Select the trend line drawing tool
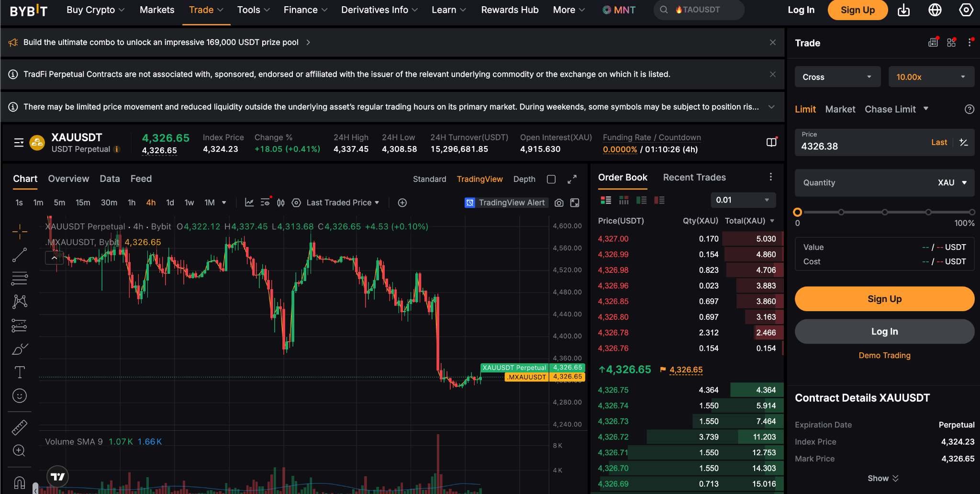Image resolution: width=980 pixels, height=494 pixels. click(x=20, y=255)
